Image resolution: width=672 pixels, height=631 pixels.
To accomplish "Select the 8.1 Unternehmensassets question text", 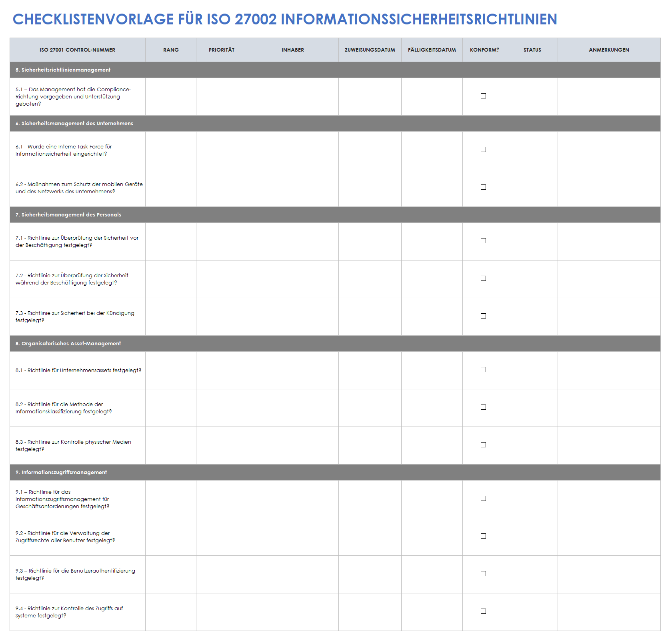I will point(78,371).
